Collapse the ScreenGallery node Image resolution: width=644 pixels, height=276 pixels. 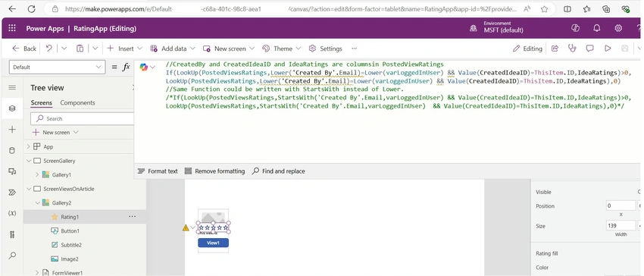[x=28, y=161]
